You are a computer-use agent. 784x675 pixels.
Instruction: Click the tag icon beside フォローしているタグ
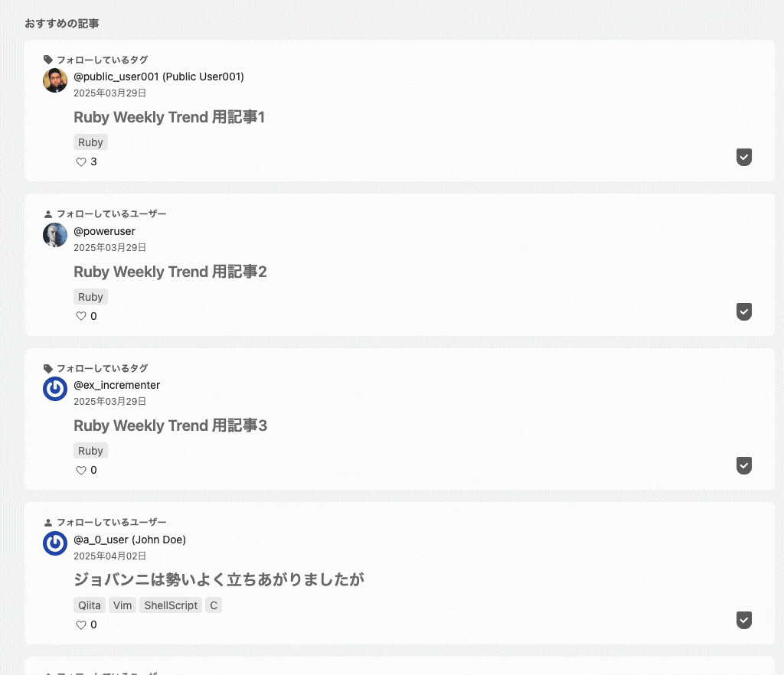point(48,59)
